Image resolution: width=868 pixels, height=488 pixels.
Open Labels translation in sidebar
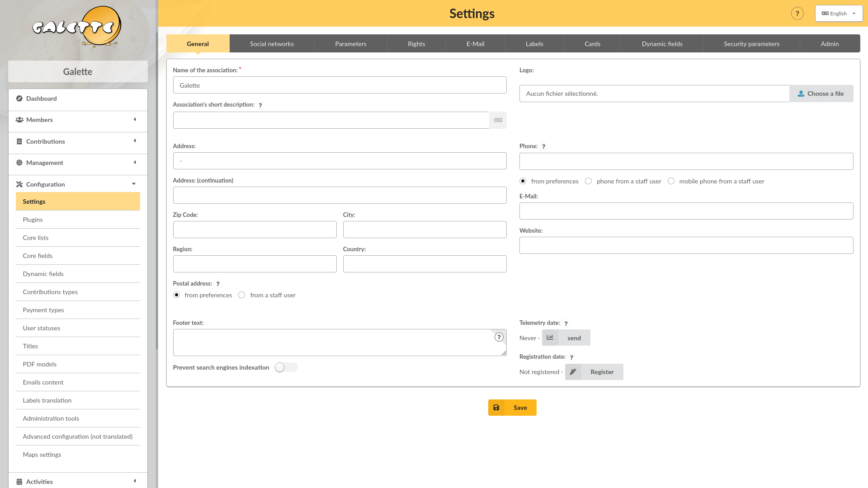click(x=78, y=400)
